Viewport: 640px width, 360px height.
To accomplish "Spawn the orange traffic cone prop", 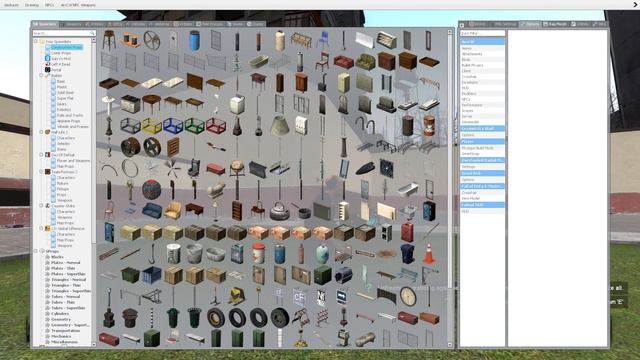I will 429,254.
